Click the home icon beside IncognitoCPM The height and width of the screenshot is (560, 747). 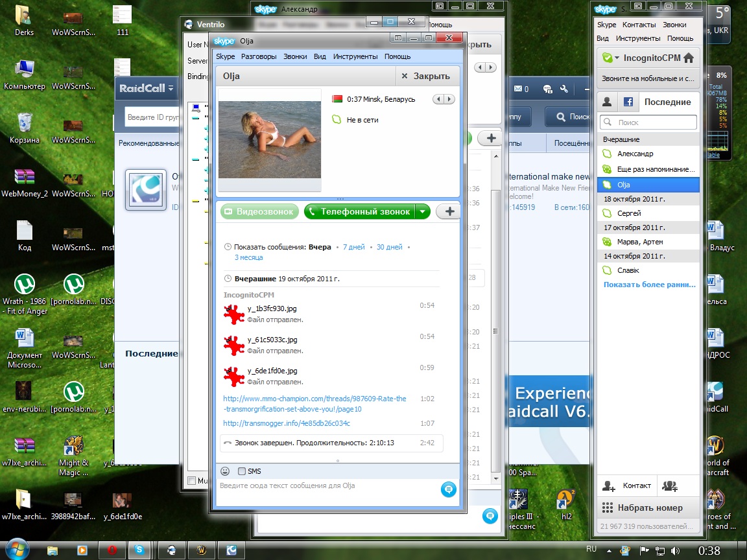coord(689,58)
